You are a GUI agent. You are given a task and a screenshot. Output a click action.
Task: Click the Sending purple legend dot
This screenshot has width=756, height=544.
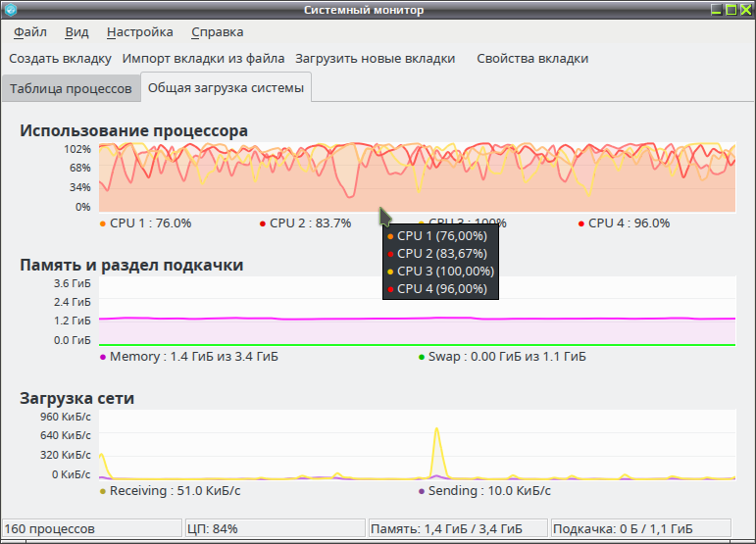[x=422, y=491]
